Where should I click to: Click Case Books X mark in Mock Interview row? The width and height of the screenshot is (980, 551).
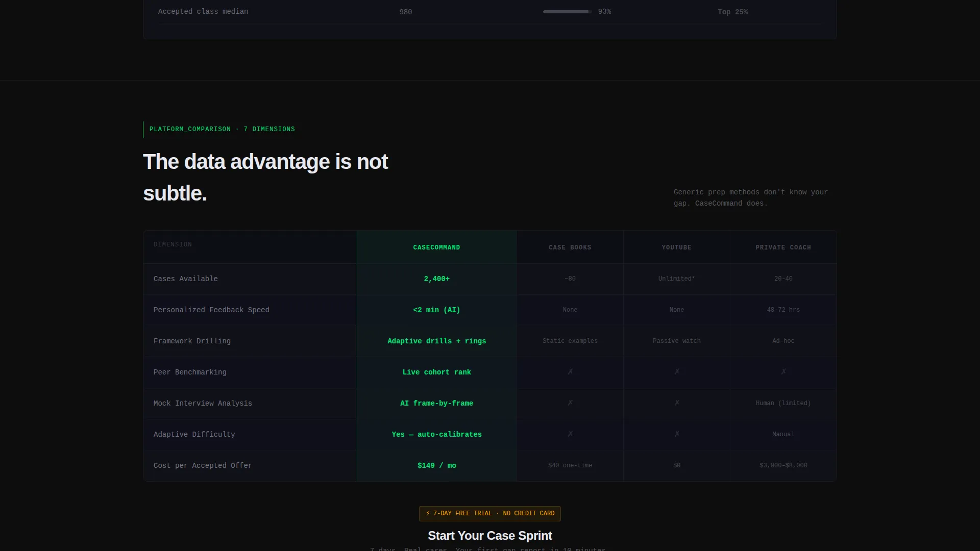click(570, 403)
